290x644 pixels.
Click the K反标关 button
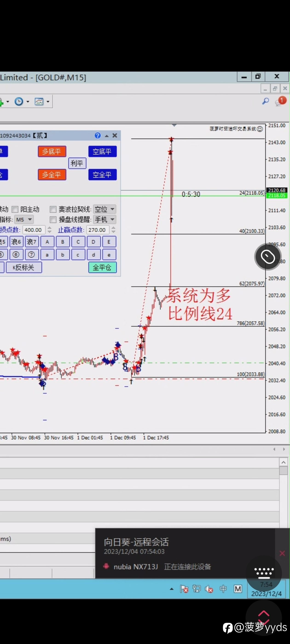click(24, 267)
